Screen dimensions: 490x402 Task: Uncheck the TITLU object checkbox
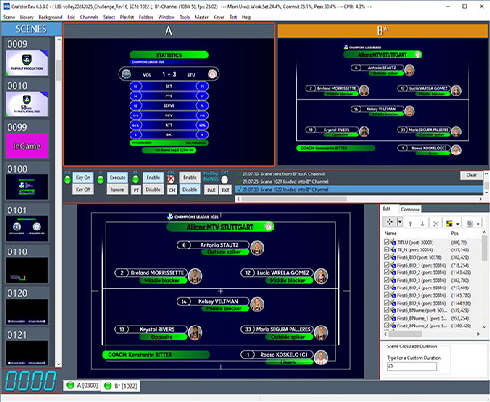pos(387,242)
